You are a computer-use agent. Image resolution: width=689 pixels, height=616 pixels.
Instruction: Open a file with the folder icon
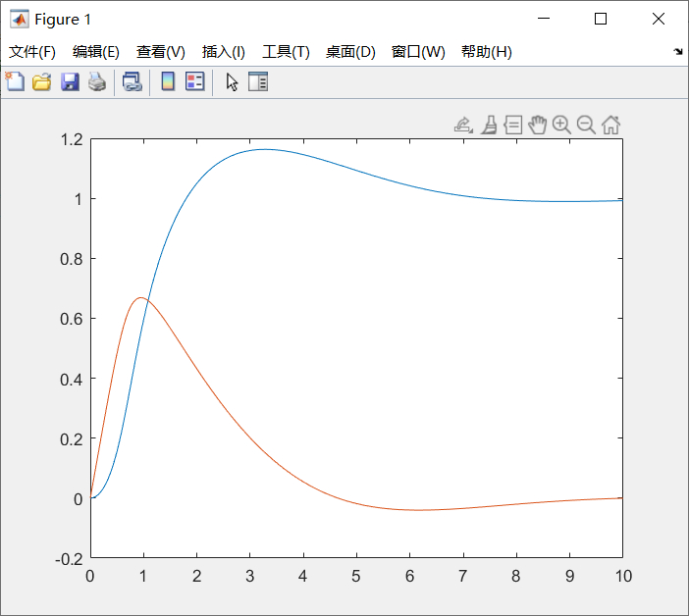click(42, 82)
